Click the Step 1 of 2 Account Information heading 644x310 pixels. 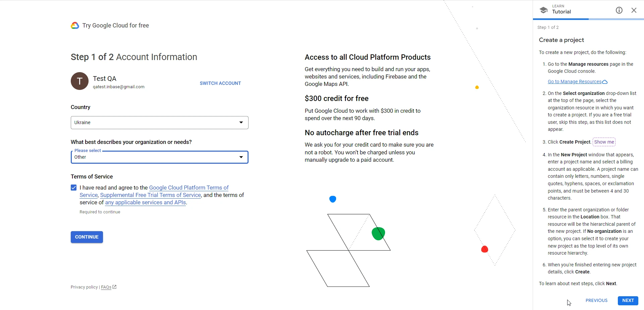click(x=134, y=57)
